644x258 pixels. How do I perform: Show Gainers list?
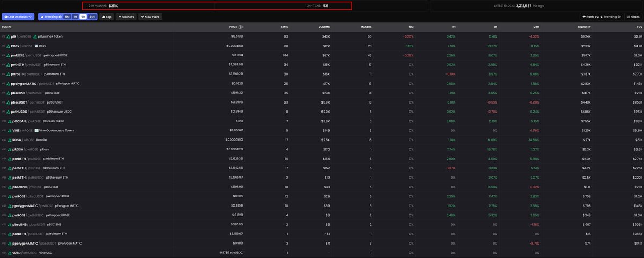coord(126,17)
